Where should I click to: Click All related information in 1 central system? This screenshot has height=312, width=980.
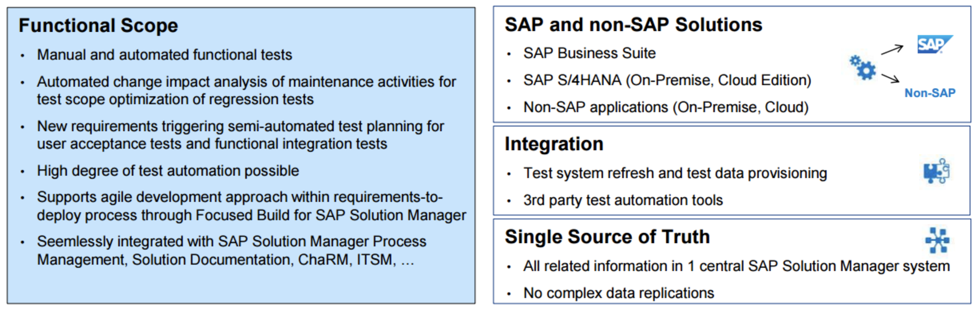click(736, 266)
